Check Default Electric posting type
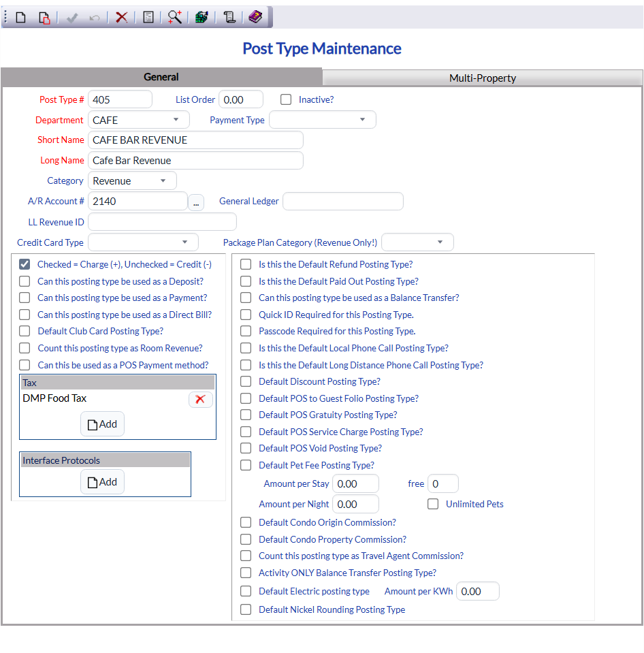The height and width of the screenshot is (653, 644). (246, 591)
